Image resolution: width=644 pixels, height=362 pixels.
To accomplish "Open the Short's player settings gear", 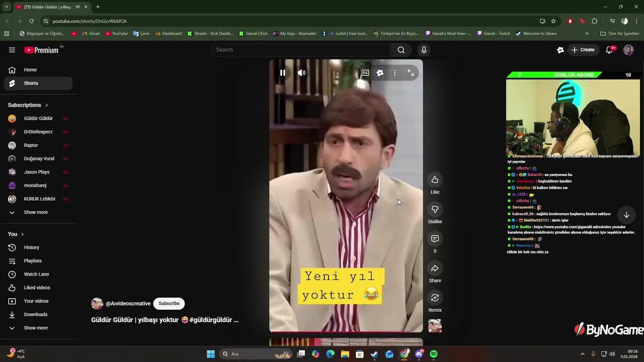I will tap(380, 73).
